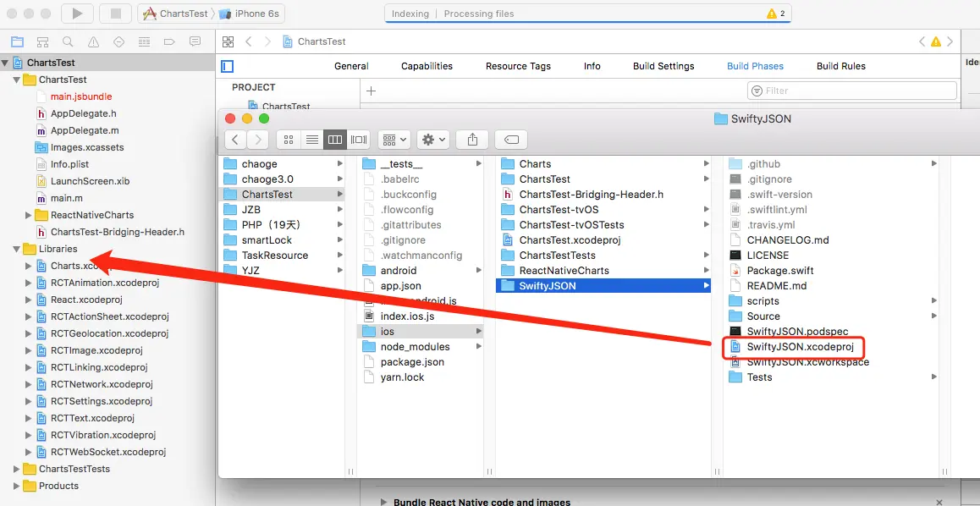Switch Finder to list view
The height and width of the screenshot is (506, 980).
[x=312, y=140]
